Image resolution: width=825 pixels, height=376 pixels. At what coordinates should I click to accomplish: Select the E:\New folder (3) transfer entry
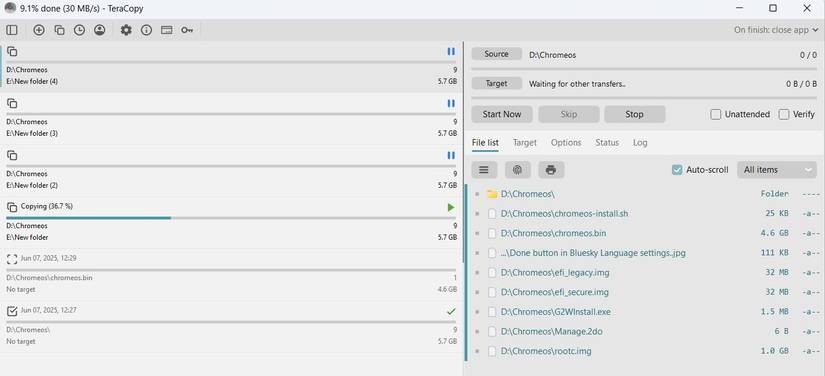point(232,119)
